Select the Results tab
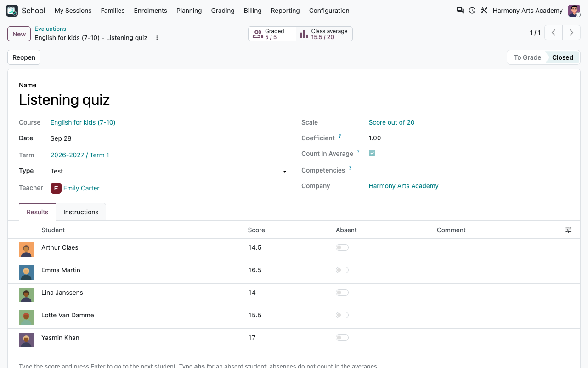The width and height of the screenshot is (588, 368). coord(37,212)
